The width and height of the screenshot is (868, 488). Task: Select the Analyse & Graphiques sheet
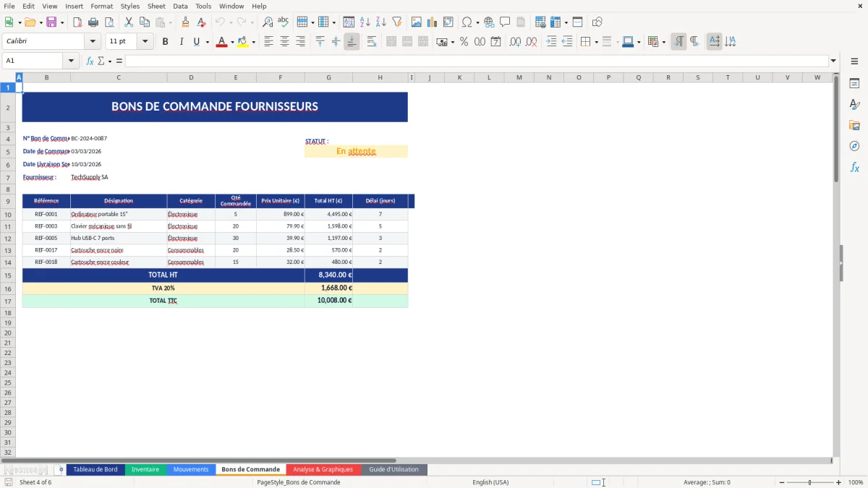pos(323,468)
